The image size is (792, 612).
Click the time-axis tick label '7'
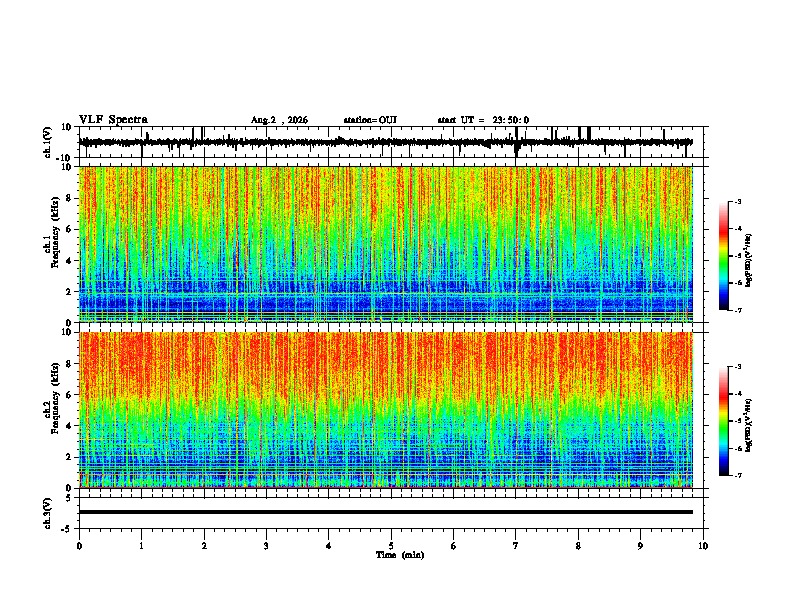coord(516,546)
